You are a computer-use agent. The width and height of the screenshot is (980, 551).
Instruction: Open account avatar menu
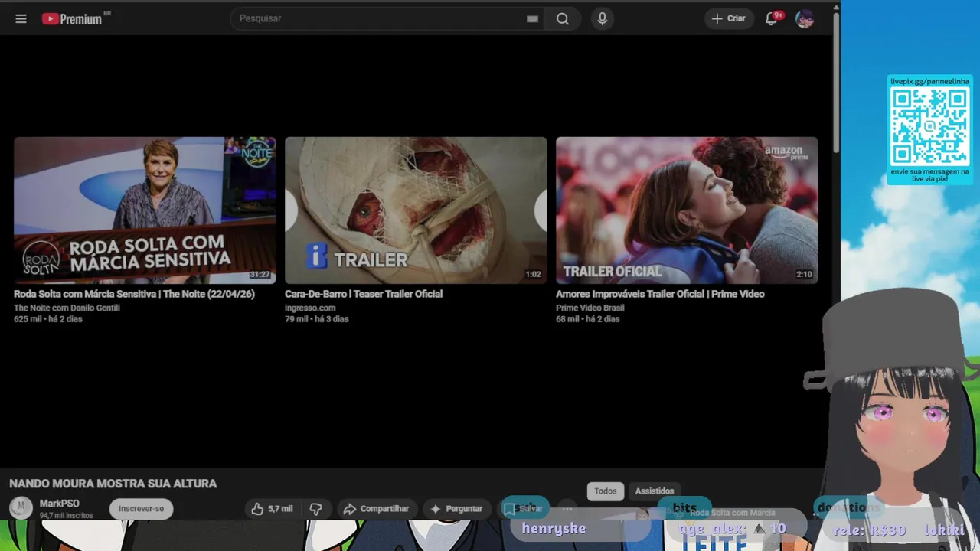pyautogui.click(x=804, y=18)
